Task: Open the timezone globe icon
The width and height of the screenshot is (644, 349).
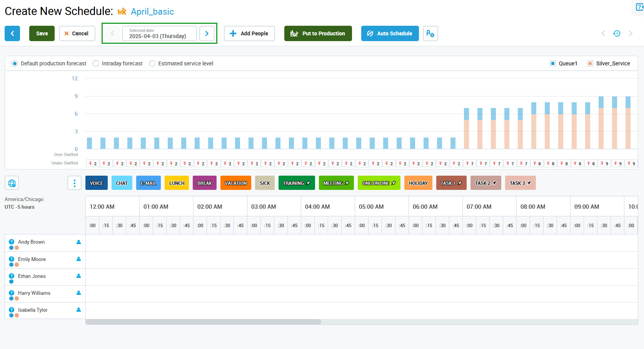Action: point(12,183)
